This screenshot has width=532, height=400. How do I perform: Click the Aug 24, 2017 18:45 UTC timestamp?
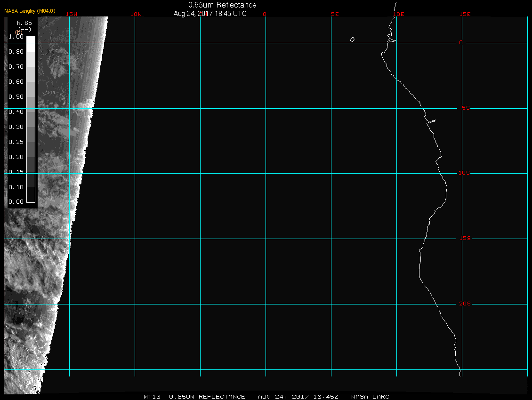(210, 14)
